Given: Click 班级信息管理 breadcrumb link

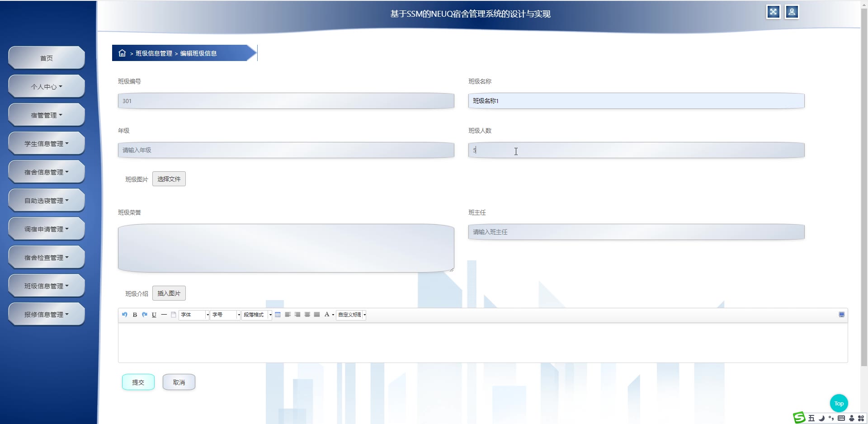Looking at the screenshot, I should click(154, 53).
